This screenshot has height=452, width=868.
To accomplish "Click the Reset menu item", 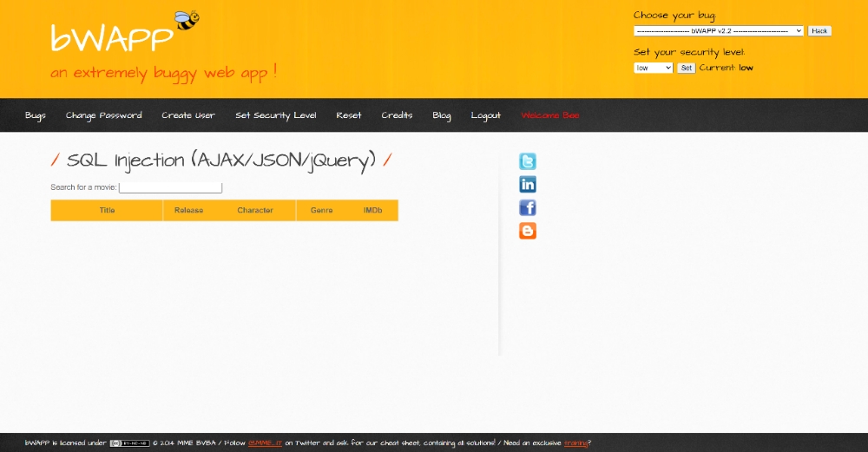I will coord(349,115).
